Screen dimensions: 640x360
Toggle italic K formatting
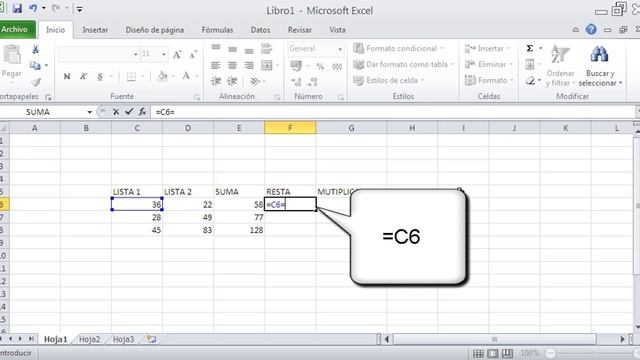83,76
